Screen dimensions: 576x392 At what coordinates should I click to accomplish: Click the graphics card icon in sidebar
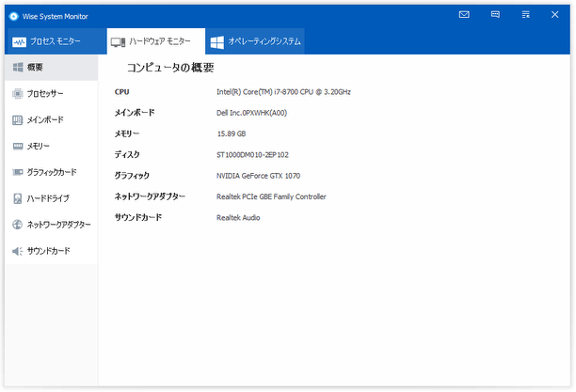17,172
